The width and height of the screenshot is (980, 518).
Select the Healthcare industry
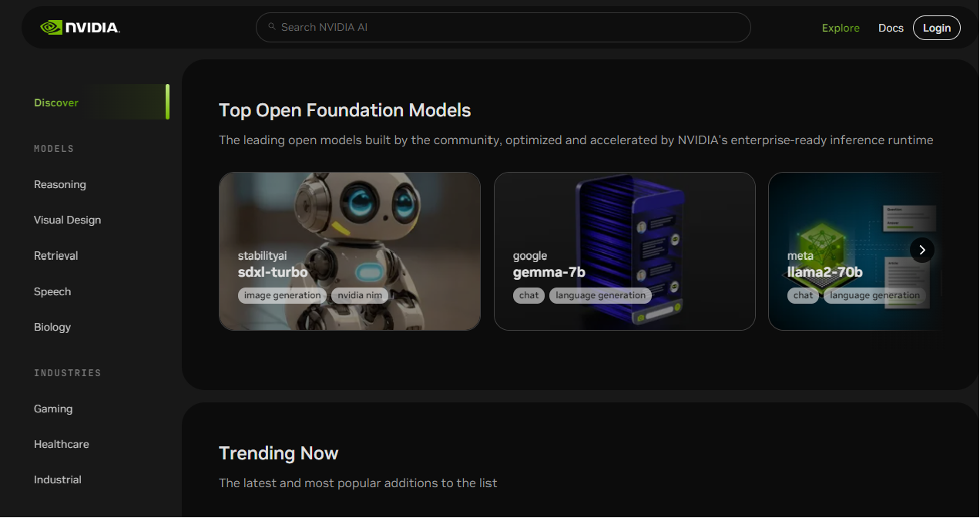61,444
